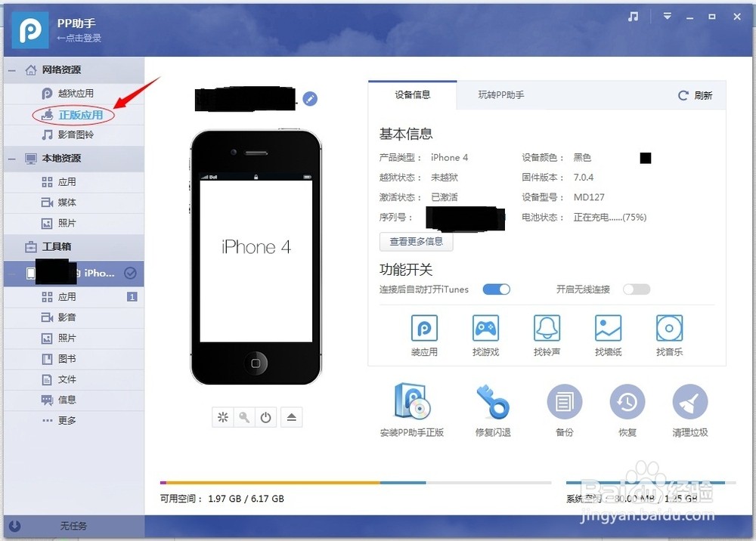
Task: Click 点击登录 to sign in
Action: pos(79,38)
